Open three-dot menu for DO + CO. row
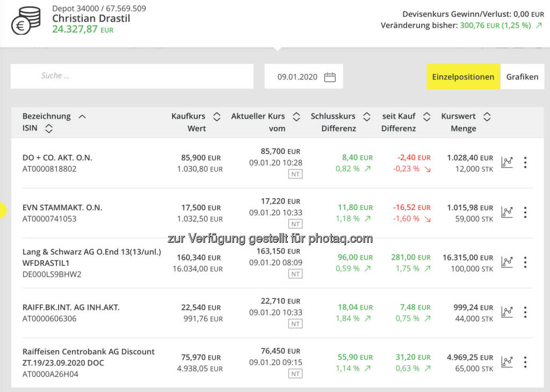The height and width of the screenshot is (392, 550). pos(525,163)
